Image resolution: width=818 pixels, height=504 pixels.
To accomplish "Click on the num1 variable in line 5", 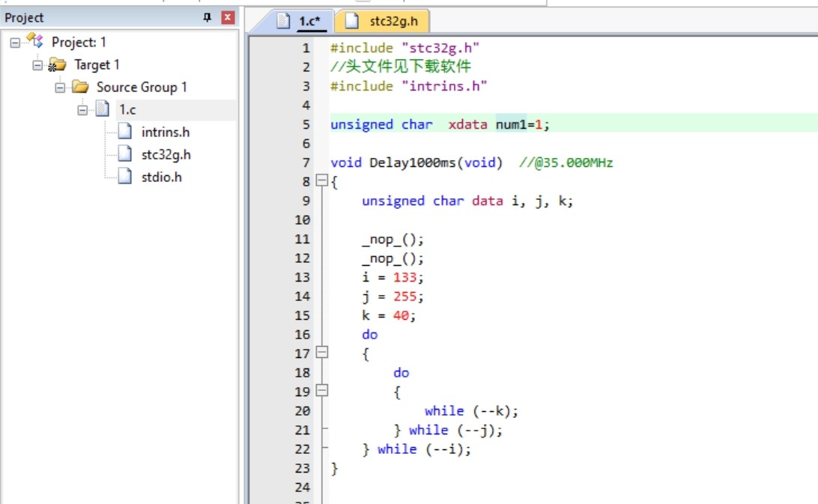I will pos(511,124).
